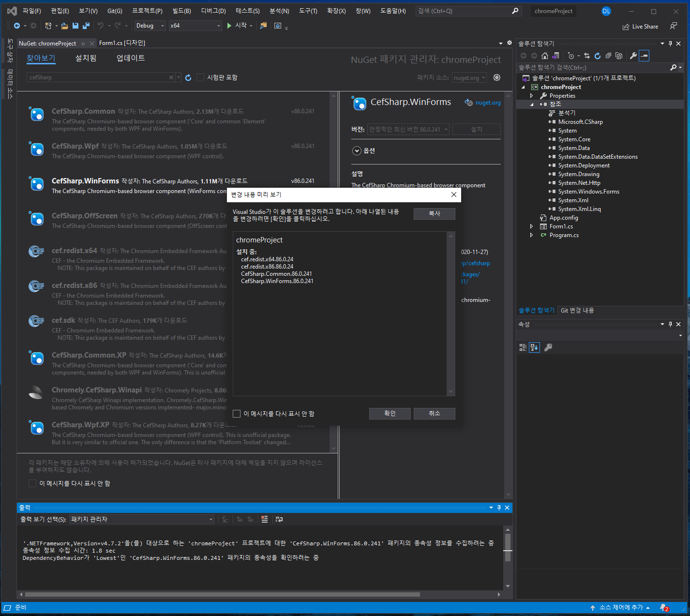Click the Preview Selected Items icon
Viewport: 690px width, 616px height.
644,56
